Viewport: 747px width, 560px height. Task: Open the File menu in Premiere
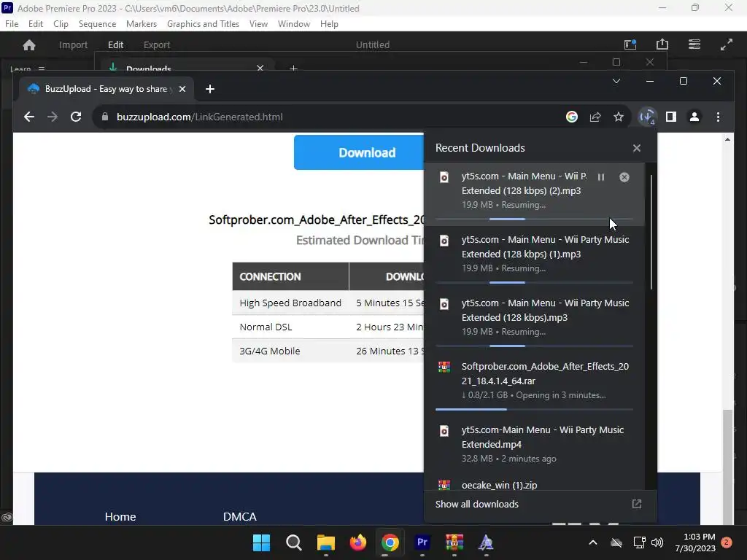pyautogui.click(x=12, y=24)
